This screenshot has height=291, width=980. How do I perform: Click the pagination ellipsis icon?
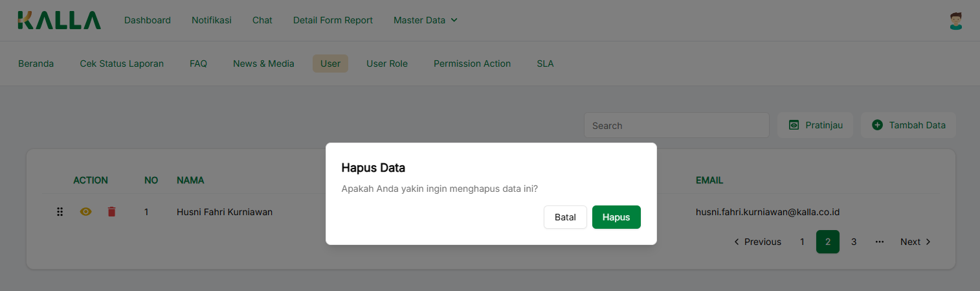(x=879, y=242)
